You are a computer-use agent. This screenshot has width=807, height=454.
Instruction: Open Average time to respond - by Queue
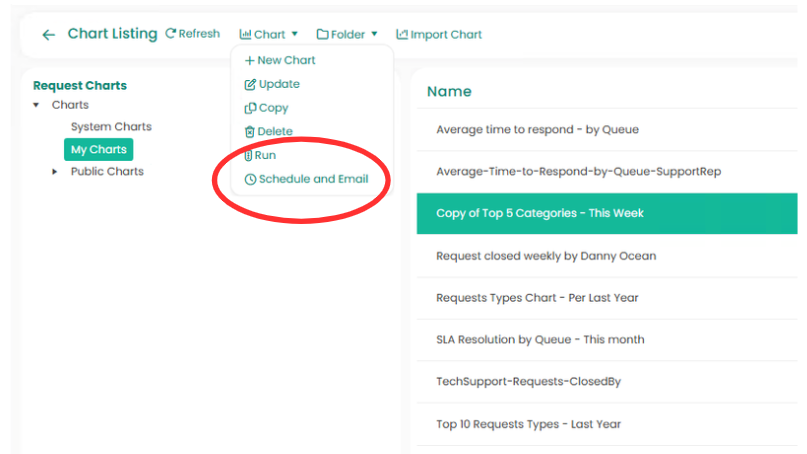click(x=537, y=129)
